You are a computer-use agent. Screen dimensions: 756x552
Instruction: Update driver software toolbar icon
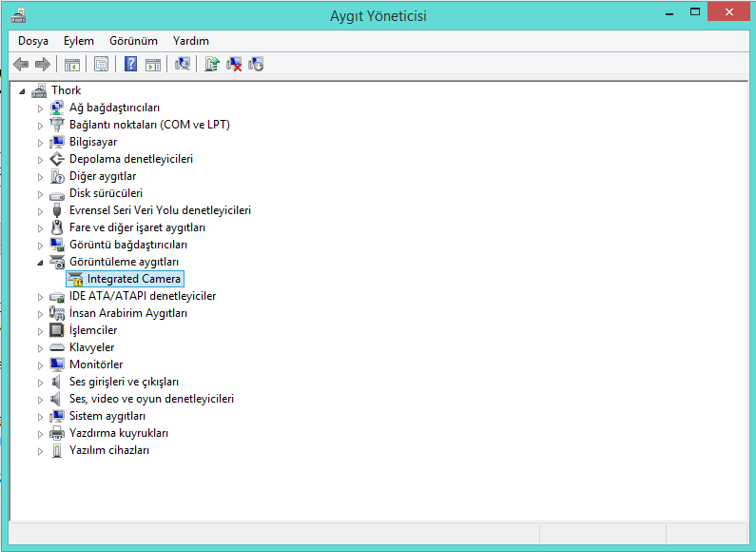click(212, 64)
